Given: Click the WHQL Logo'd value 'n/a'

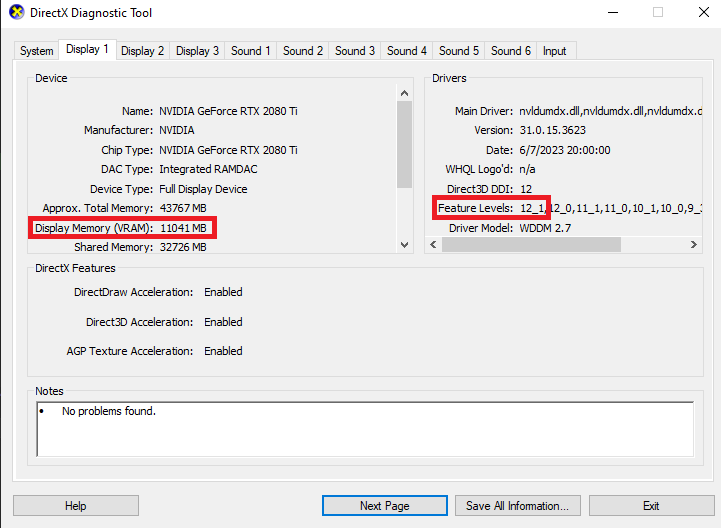Looking at the screenshot, I should (527, 170).
